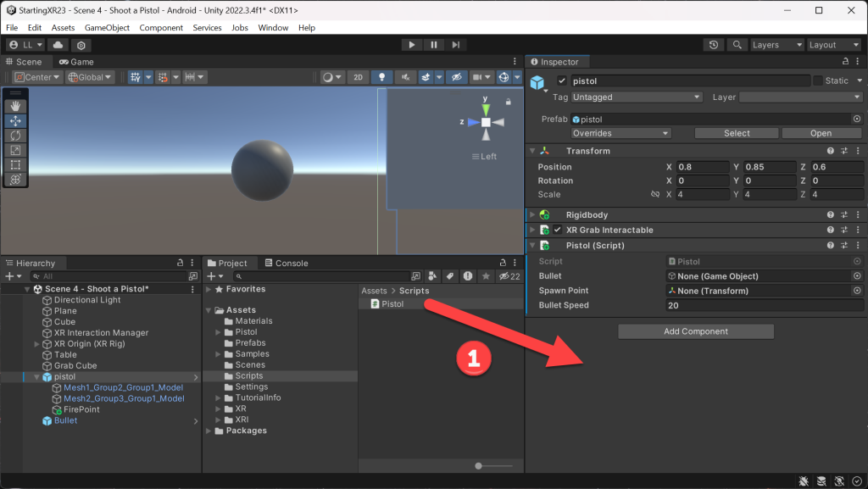
Task: Click the Project favorites star filter icon
Action: click(x=486, y=276)
